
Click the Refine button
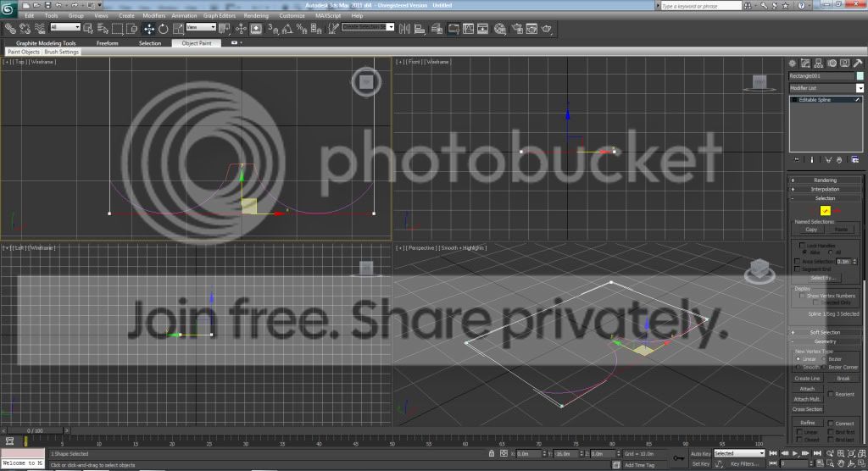pyautogui.click(x=807, y=423)
